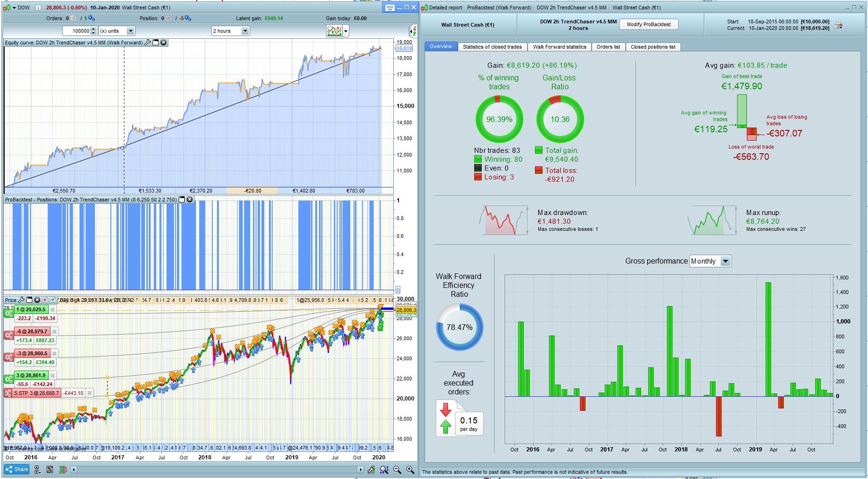Click green up-arrow buy icon on Price panel

pyautogui.click(x=53, y=300)
